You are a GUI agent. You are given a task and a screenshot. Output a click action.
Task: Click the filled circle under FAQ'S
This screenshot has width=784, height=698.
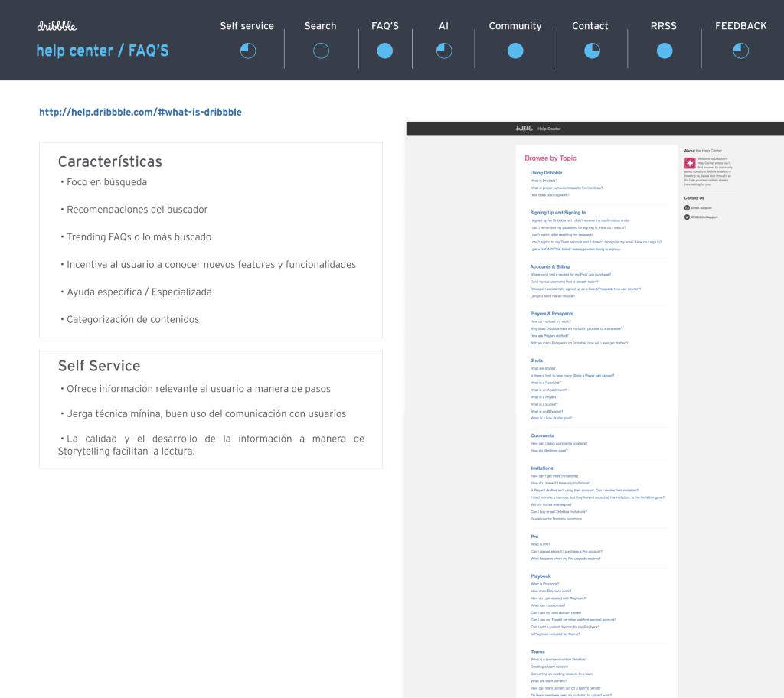click(x=385, y=51)
